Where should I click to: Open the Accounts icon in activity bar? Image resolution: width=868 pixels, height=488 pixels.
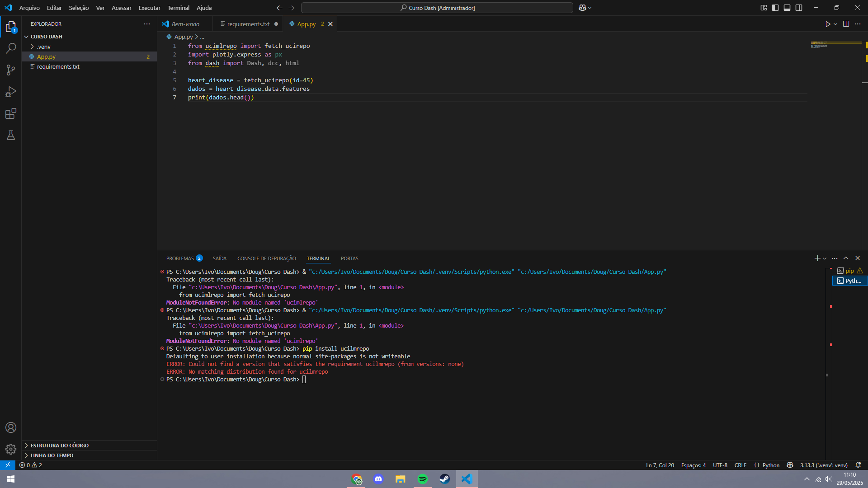11,427
